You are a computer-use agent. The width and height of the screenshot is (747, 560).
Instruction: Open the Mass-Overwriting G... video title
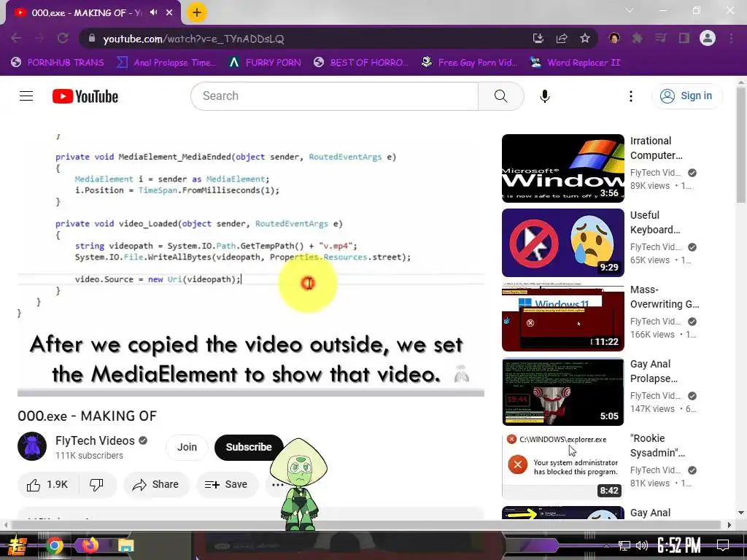pos(665,297)
